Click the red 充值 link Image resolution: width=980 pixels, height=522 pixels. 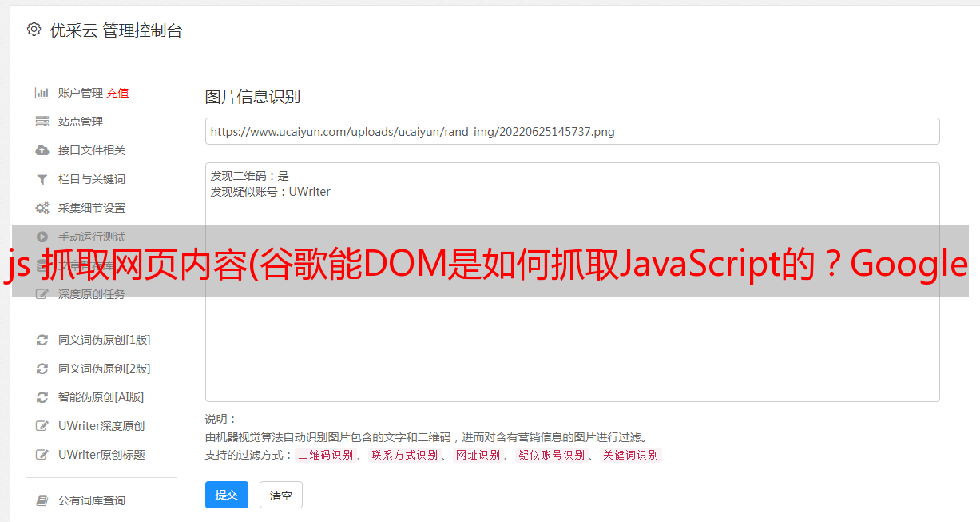point(117,93)
